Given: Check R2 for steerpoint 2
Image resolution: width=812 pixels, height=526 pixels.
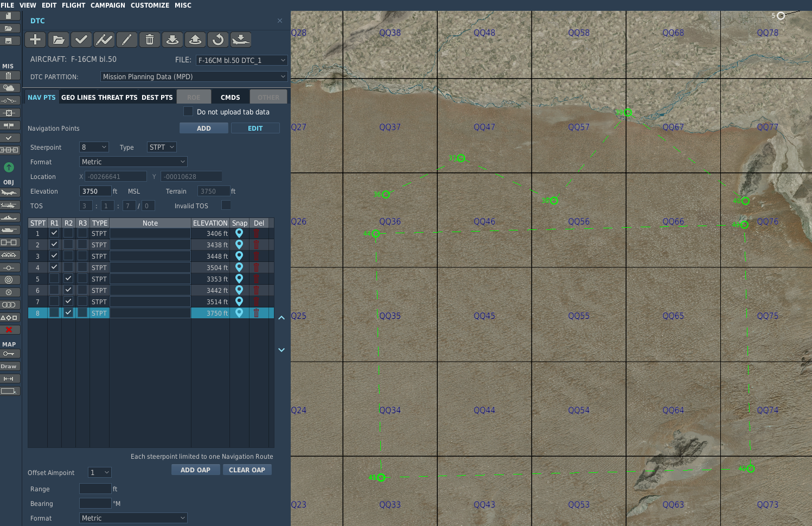Looking at the screenshot, I should click(x=68, y=244).
